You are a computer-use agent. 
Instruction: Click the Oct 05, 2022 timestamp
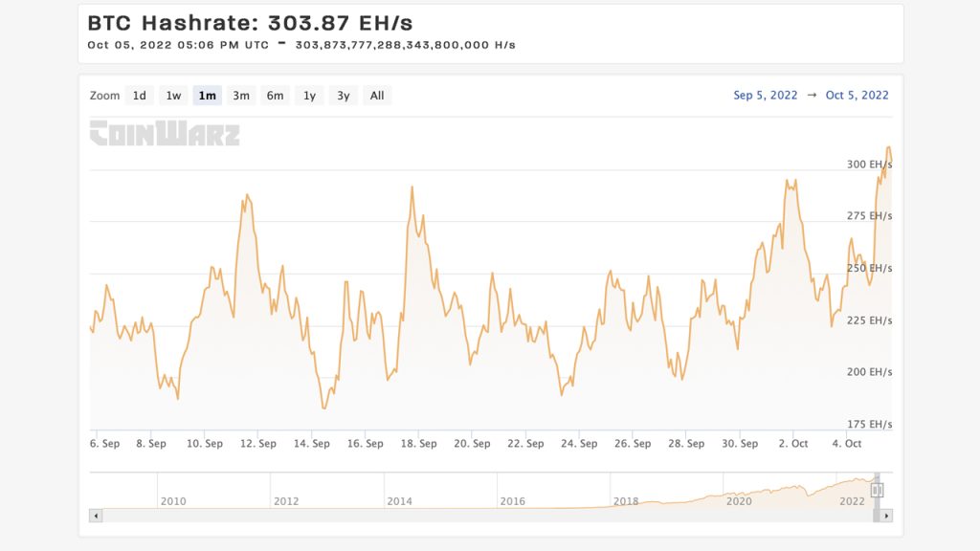pos(178,45)
